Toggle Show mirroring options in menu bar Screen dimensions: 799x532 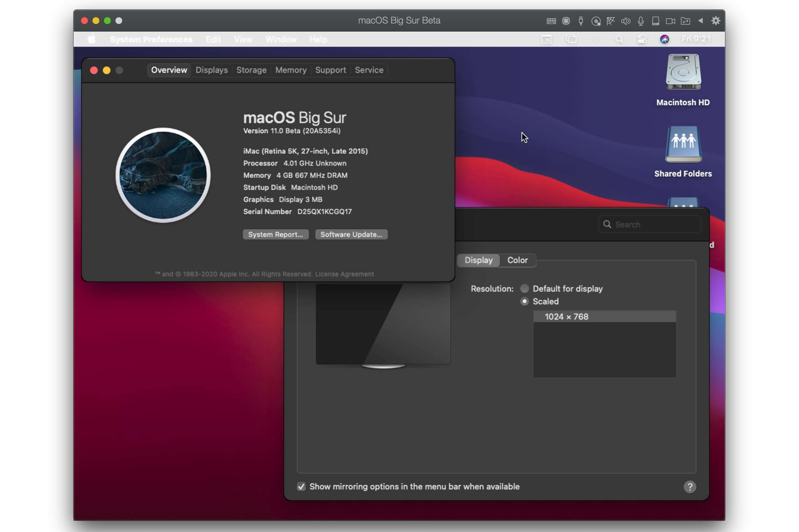(x=301, y=486)
